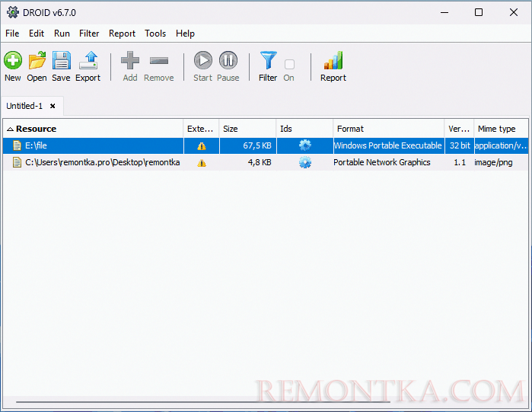Click the Exte... column header

pos(201,129)
